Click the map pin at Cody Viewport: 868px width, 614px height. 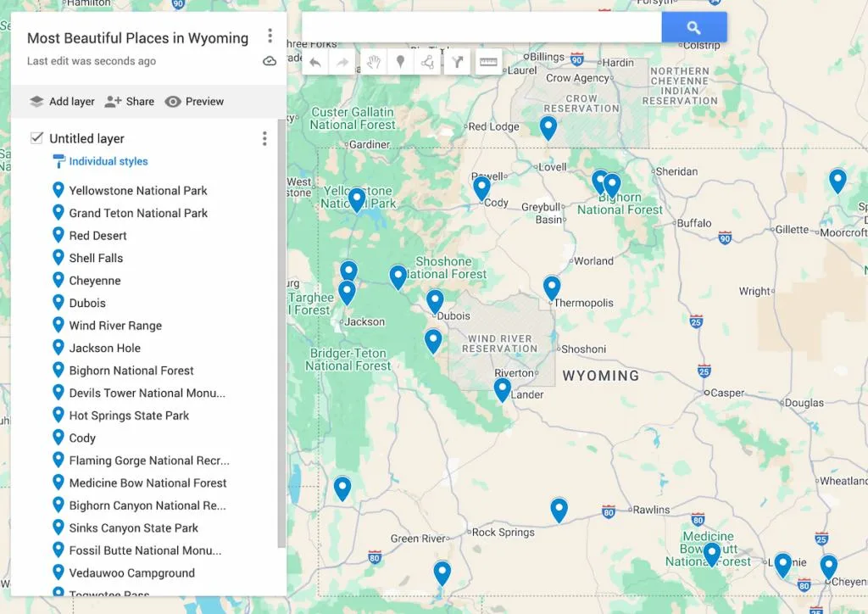[x=481, y=188]
